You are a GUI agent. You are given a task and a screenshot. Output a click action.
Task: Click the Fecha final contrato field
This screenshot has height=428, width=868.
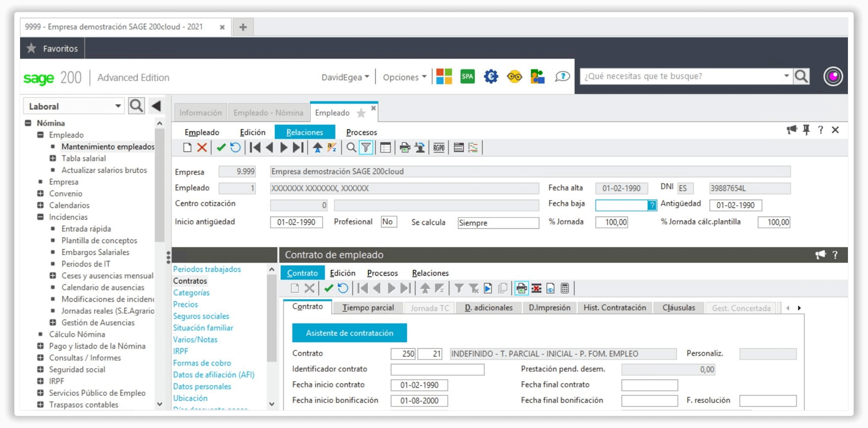click(649, 385)
